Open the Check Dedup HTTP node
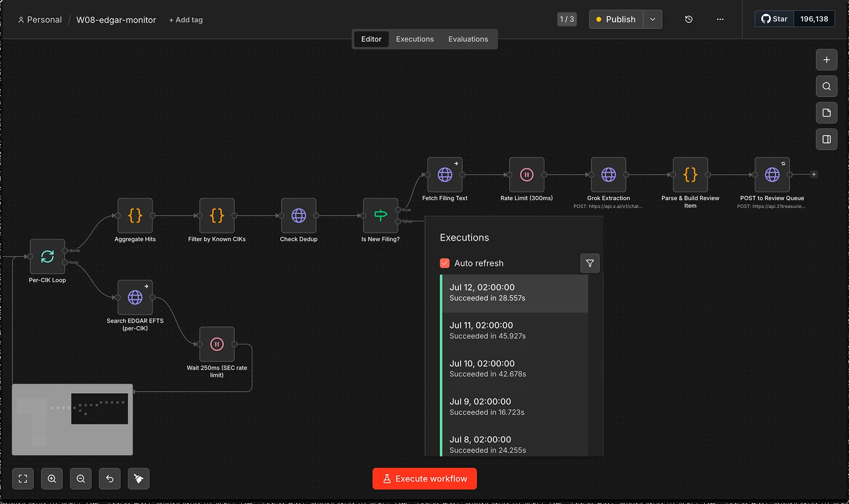Screen dimensions: 849x504 pyautogui.click(x=298, y=215)
